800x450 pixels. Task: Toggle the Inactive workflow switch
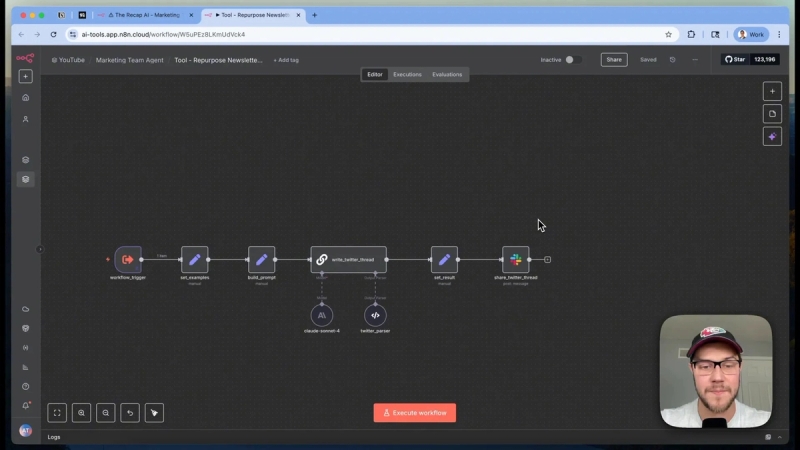tap(572, 60)
